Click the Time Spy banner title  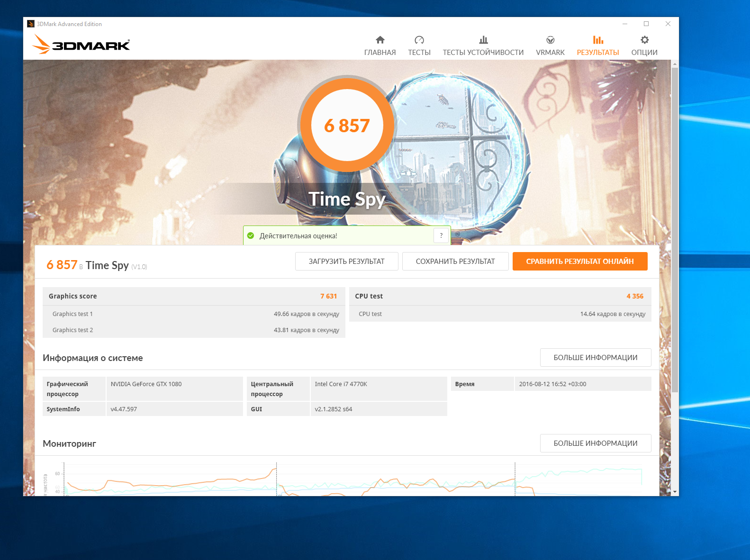(347, 199)
